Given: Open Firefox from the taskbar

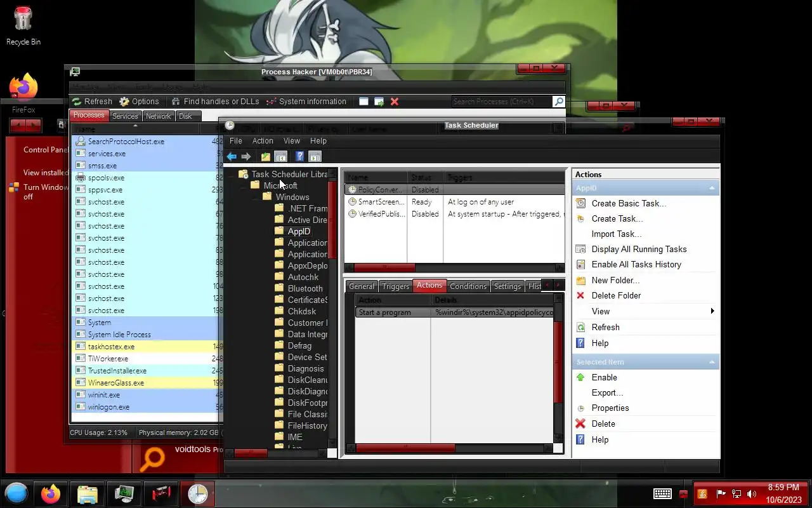Looking at the screenshot, I should [x=51, y=493].
